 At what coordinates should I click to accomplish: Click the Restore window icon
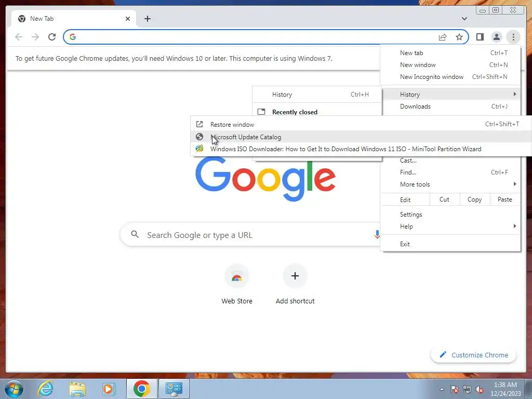pos(199,124)
